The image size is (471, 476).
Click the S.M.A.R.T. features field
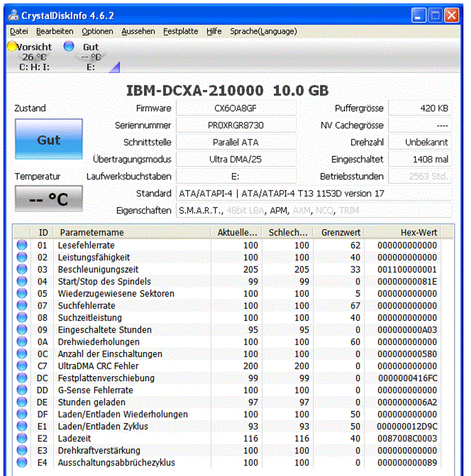[x=314, y=210]
